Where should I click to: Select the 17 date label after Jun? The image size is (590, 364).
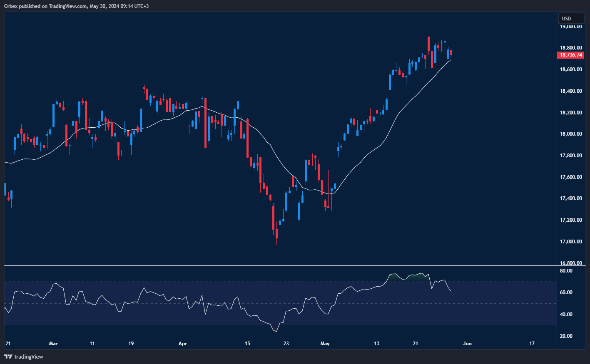tap(532, 344)
